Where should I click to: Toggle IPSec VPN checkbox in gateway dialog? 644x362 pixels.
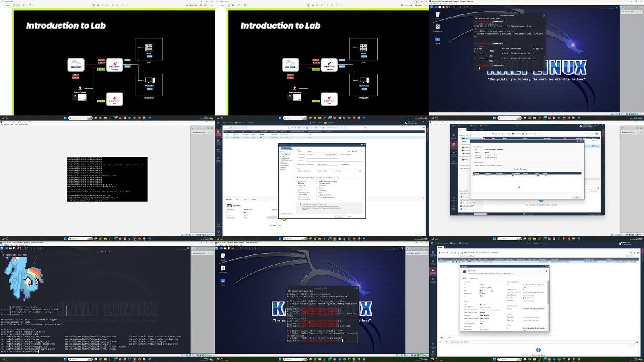299,186
